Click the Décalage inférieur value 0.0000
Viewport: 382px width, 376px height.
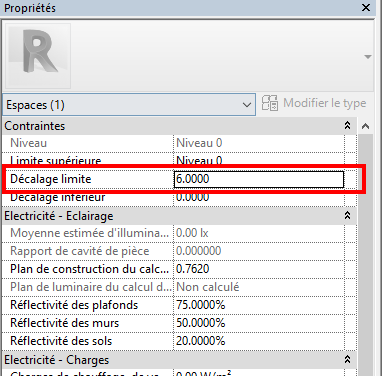tap(259, 197)
